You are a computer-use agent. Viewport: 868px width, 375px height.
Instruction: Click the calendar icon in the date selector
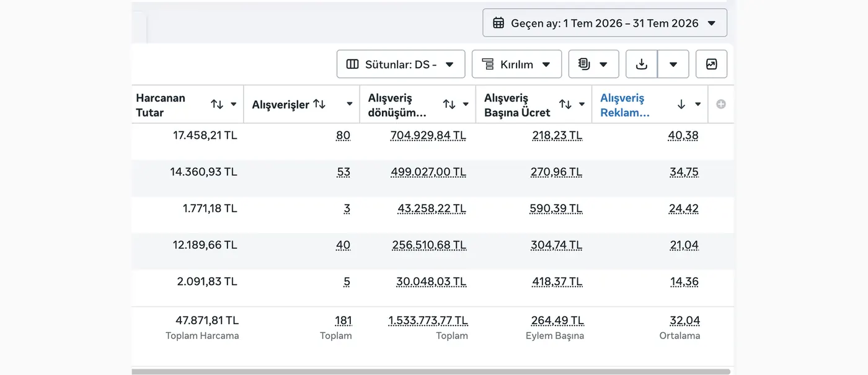point(498,23)
